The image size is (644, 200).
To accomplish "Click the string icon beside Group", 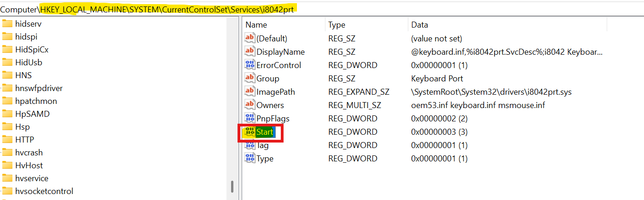I will coord(250,78).
